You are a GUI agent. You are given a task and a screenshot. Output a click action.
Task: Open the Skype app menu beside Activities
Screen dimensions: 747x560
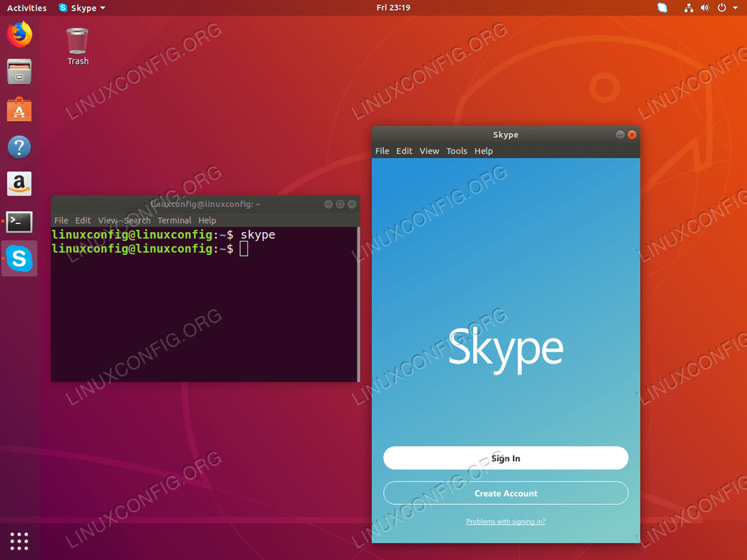[81, 8]
